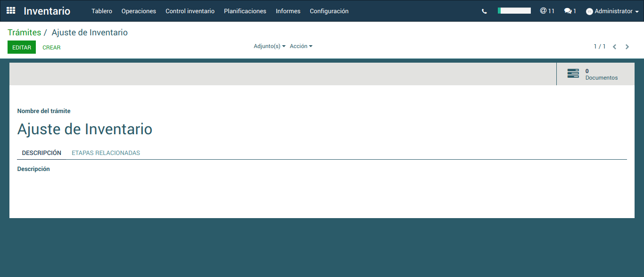
Task: Open the Control inventario menu
Action: [x=190, y=11]
